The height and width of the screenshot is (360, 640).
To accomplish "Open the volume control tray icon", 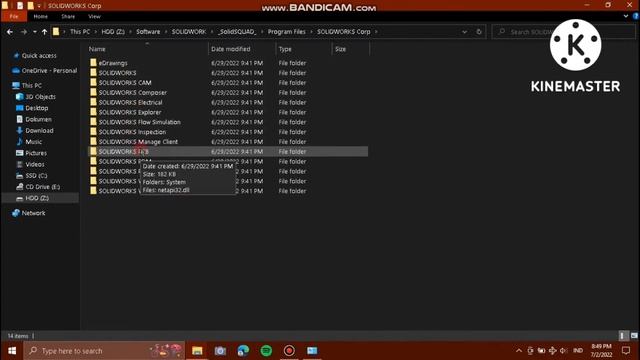I will point(564,351).
